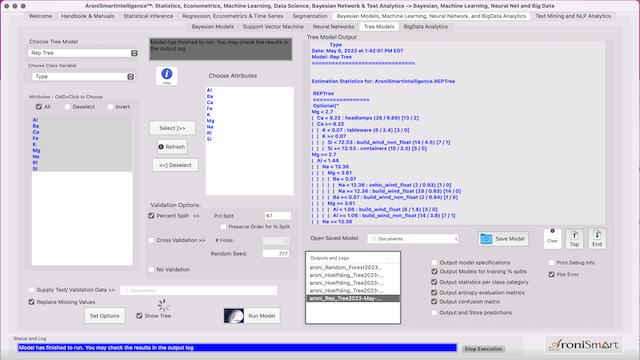This screenshot has height=360, width=640.
Task: Open Set Options
Action: tap(104, 316)
